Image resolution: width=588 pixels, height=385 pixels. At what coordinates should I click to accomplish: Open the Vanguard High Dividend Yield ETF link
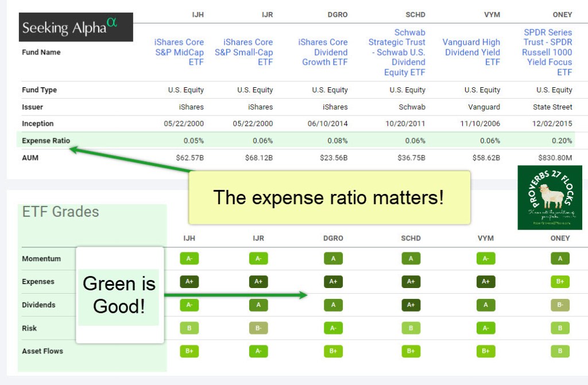[x=471, y=52]
